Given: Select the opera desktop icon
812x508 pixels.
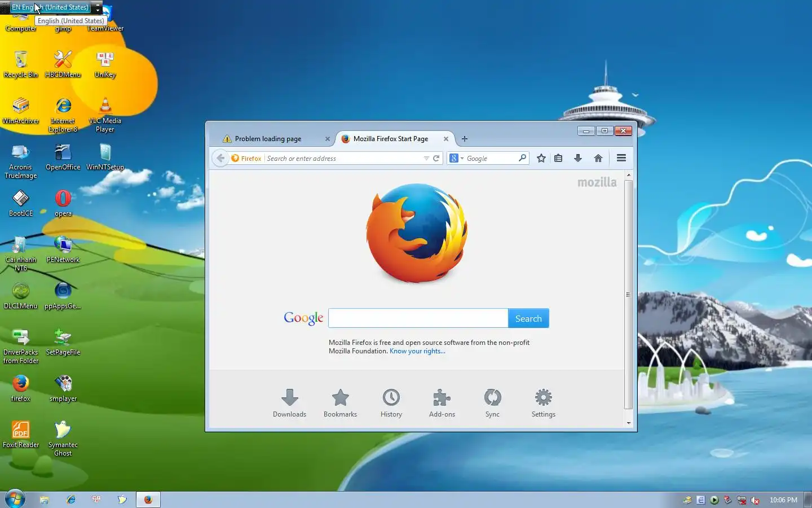Looking at the screenshot, I should (63, 203).
